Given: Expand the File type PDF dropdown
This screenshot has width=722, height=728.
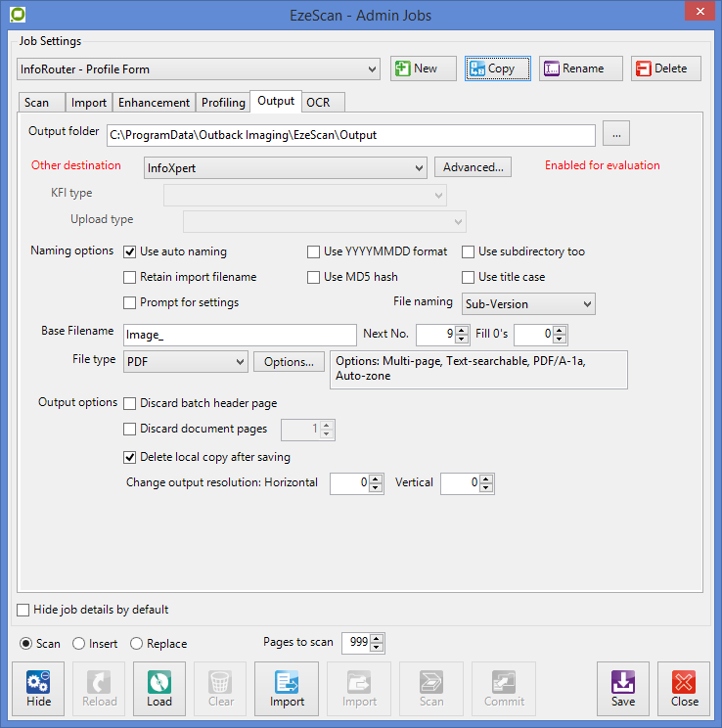Looking at the screenshot, I should click(186, 362).
